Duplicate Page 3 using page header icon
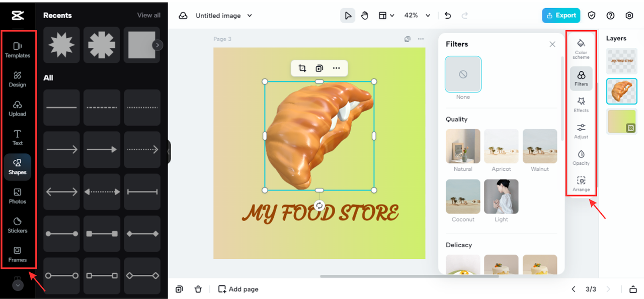644x299 pixels. tap(408, 39)
